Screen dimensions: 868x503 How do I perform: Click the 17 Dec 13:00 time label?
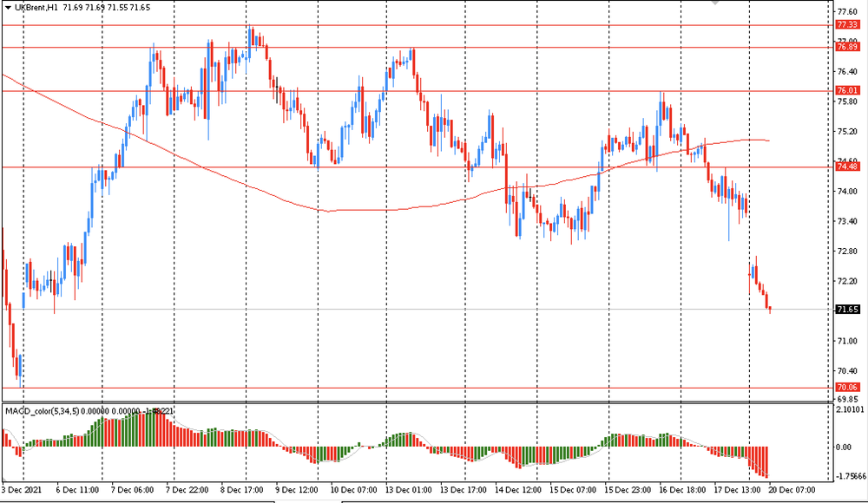[x=737, y=490]
